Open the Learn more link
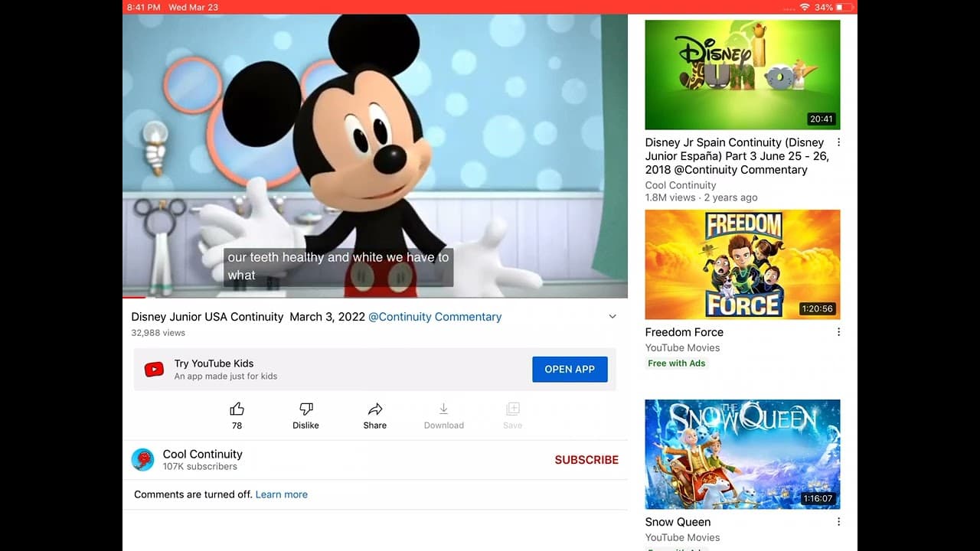 click(x=282, y=494)
